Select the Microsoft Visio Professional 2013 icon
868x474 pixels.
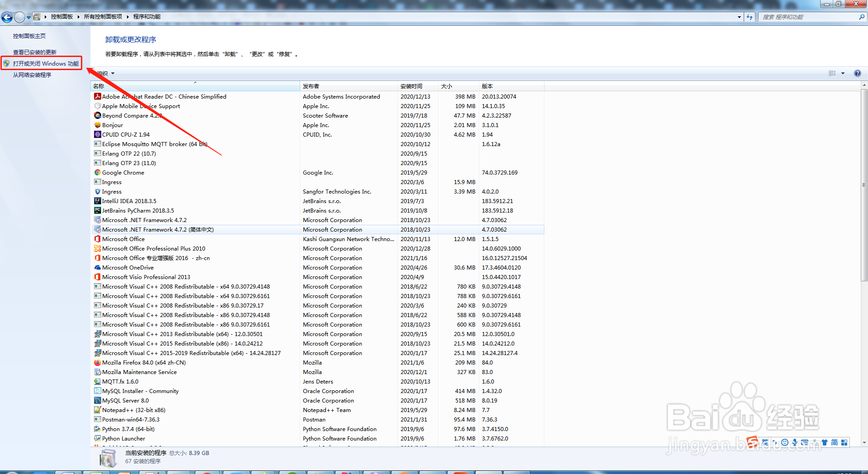[x=97, y=277]
